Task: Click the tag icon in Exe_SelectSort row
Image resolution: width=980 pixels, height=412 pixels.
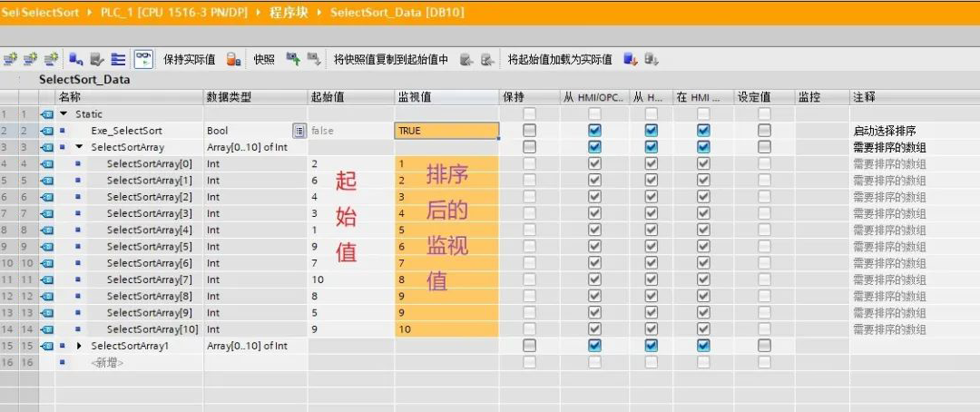Action: tap(47, 131)
